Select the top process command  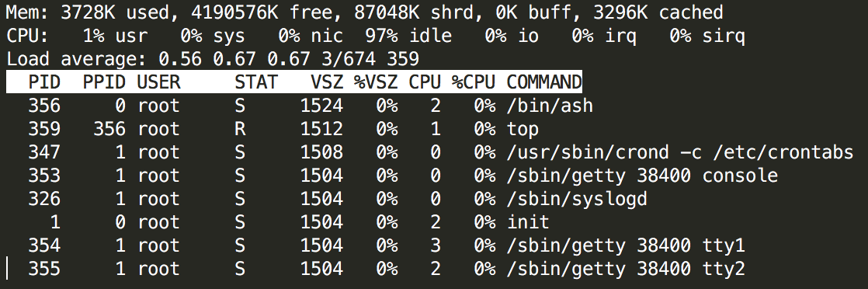tap(523, 129)
